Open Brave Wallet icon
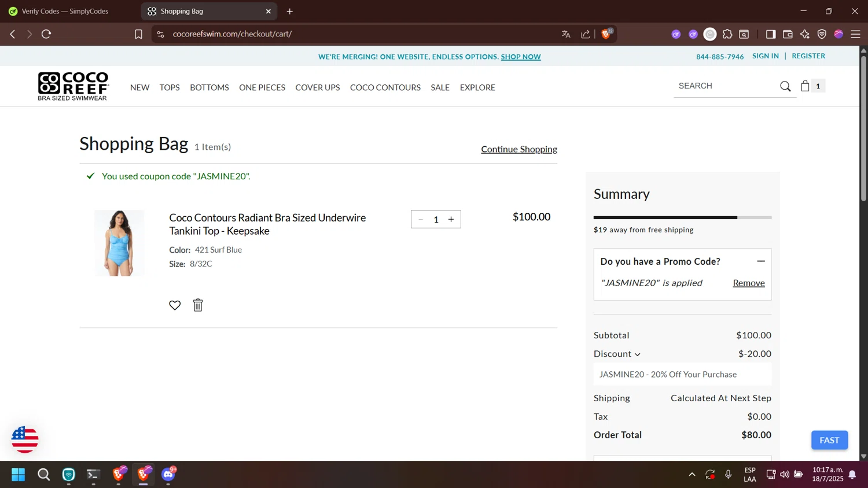Image resolution: width=868 pixels, height=488 pixels. (x=788, y=34)
